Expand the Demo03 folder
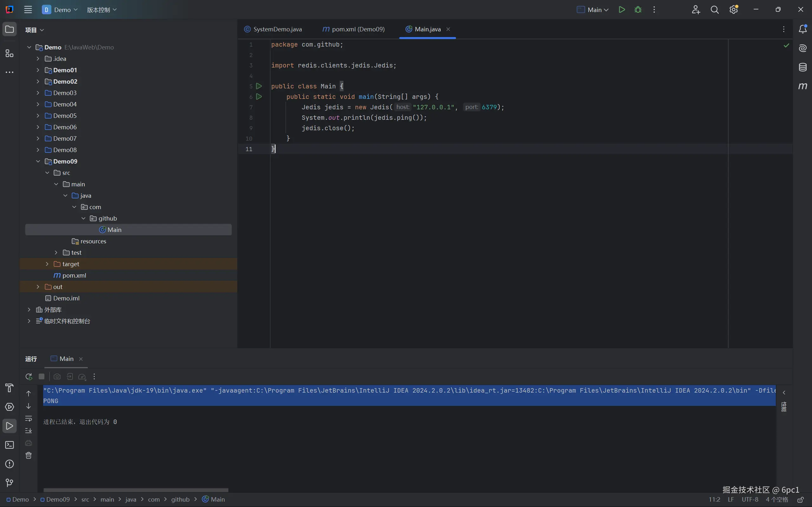This screenshot has height=507, width=812. click(x=38, y=93)
